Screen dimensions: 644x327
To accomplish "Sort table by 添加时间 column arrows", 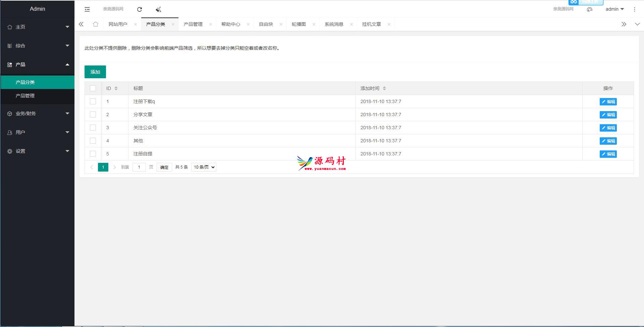I will [384, 88].
